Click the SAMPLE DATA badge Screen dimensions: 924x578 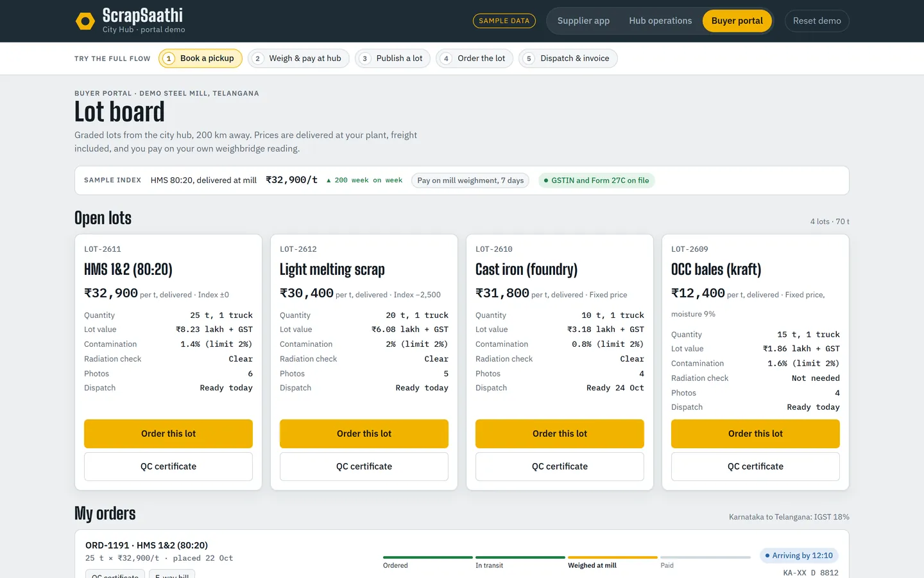(x=504, y=21)
